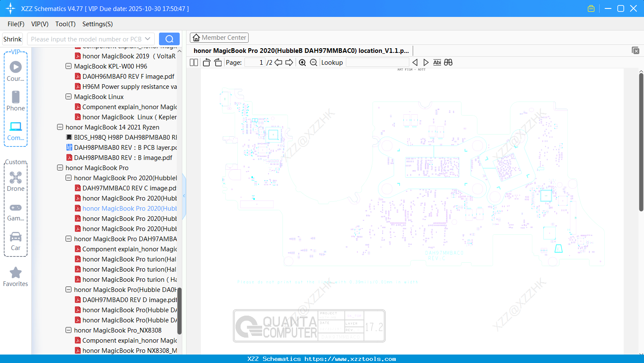Open DA0H97MBAD0 REV D image.pdf
644x363 pixels.
[126, 300]
